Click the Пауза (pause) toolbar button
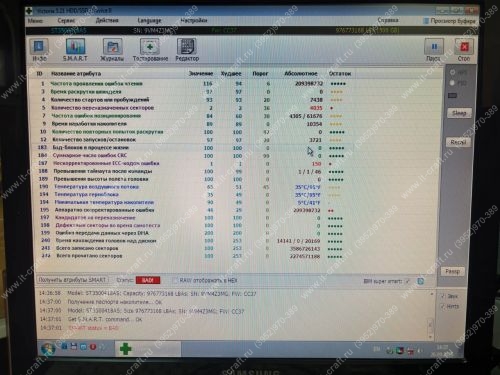The image size is (500, 375). (434, 50)
